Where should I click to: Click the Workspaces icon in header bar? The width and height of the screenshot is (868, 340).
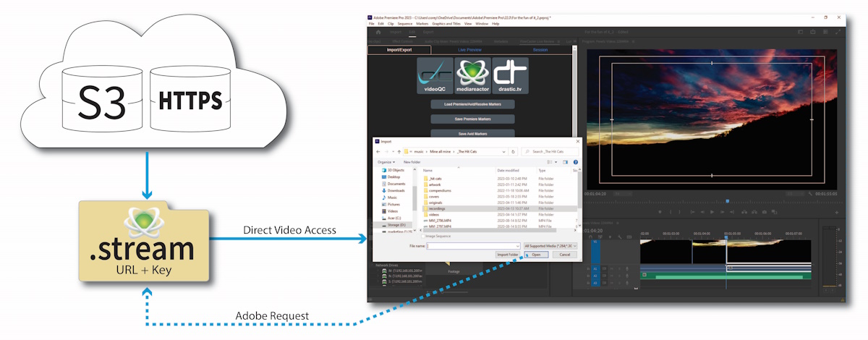pos(801,32)
